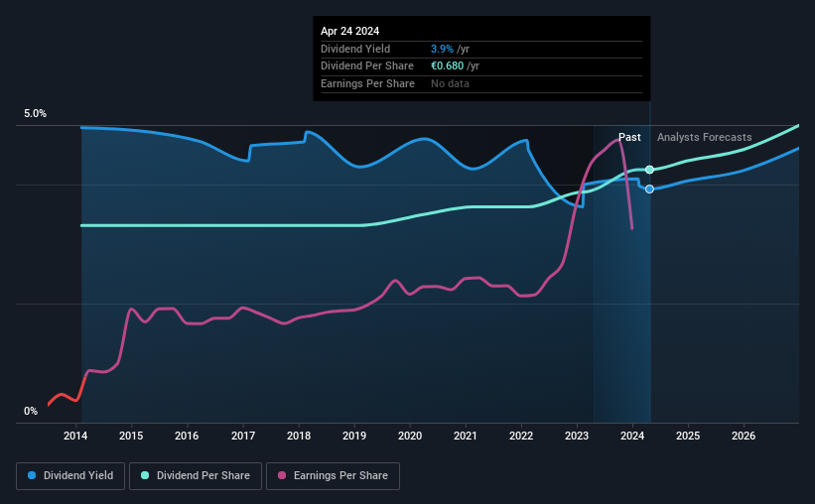Click the pink Earnings Per Share legend dot
815x504 pixels.
tap(282, 475)
